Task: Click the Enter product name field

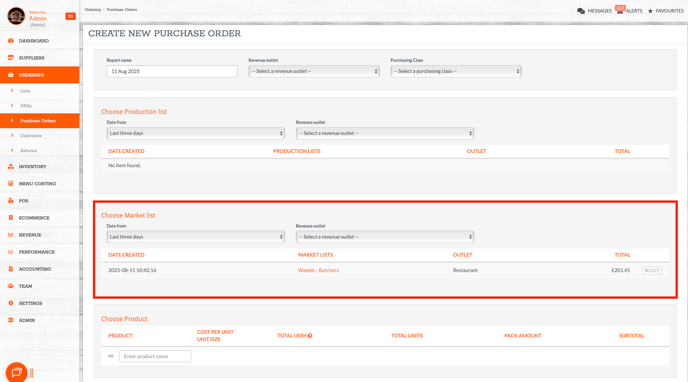Action: pyautogui.click(x=155, y=357)
